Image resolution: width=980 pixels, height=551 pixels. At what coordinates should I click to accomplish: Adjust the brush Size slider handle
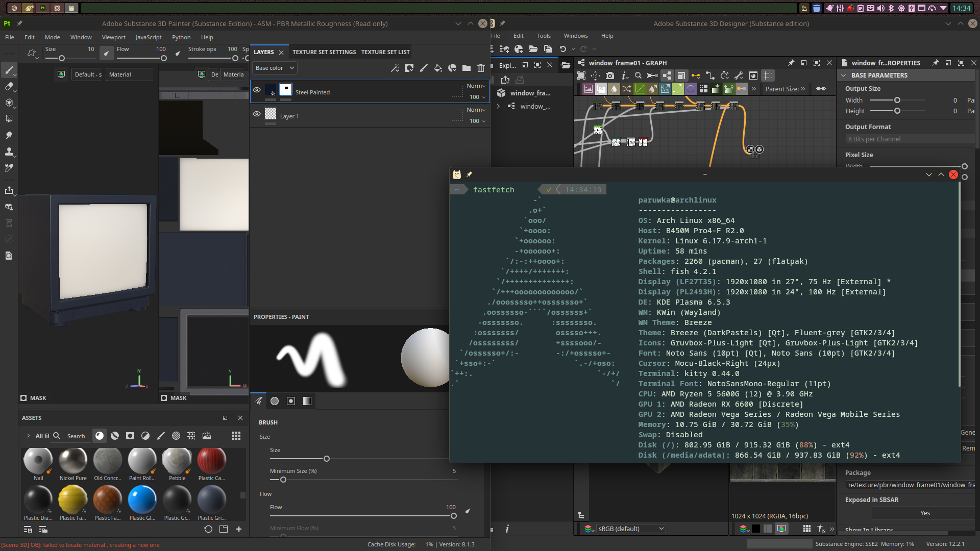coord(327,459)
